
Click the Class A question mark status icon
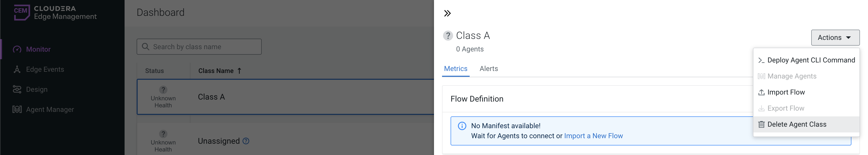pos(448,36)
